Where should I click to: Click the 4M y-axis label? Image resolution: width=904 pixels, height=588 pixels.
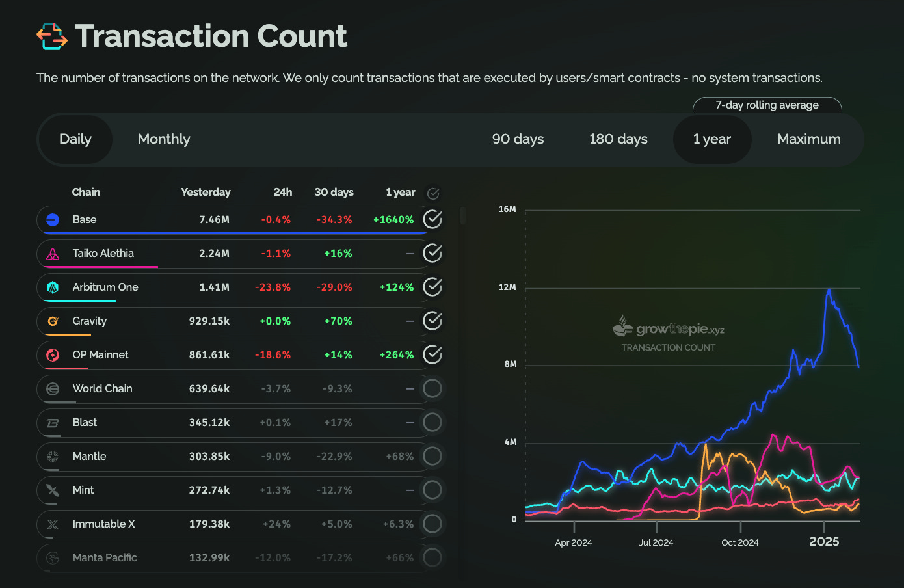[x=511, y=442]
